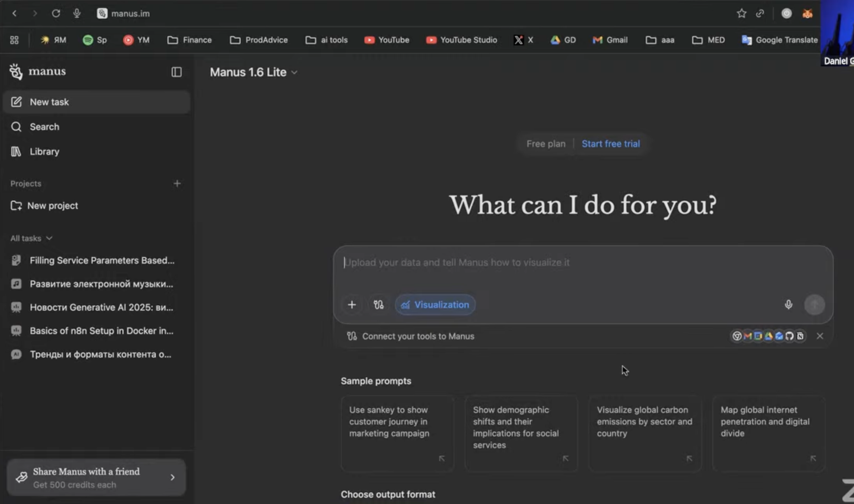The height and width of the screenshot is (504, 854).
Task: Bookmark page with the star icon
Action: 741,14
